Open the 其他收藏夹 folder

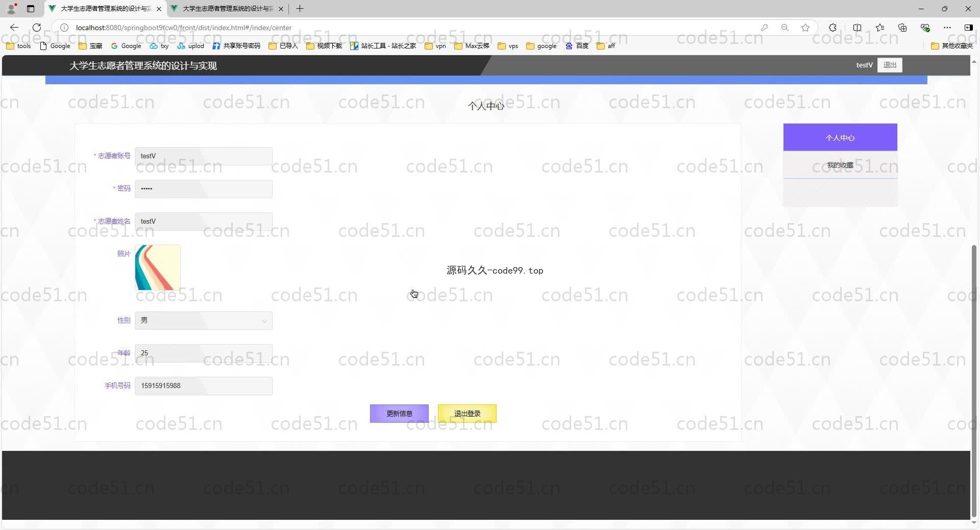(952, 46)
